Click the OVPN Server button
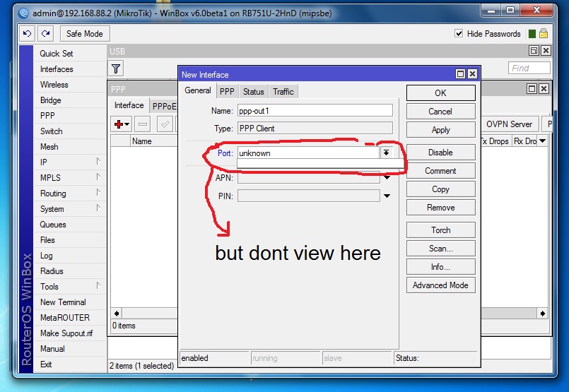This screenshot has height=392, width=569. click(x=509, y=124)
